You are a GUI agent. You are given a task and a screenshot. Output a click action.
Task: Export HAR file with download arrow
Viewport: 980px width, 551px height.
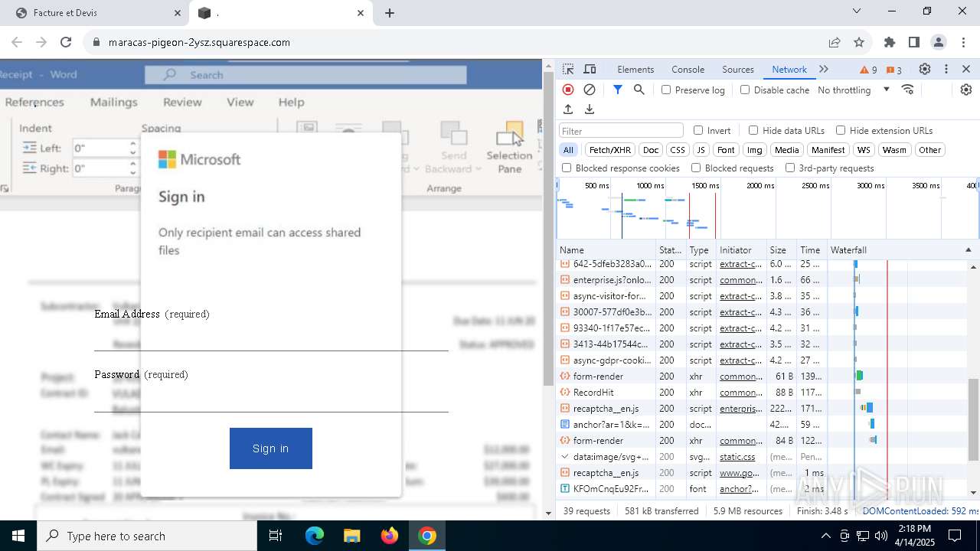point(590,109)
